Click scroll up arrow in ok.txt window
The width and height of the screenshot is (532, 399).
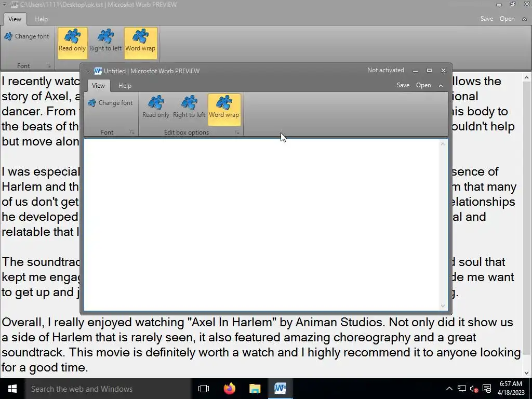526,78
